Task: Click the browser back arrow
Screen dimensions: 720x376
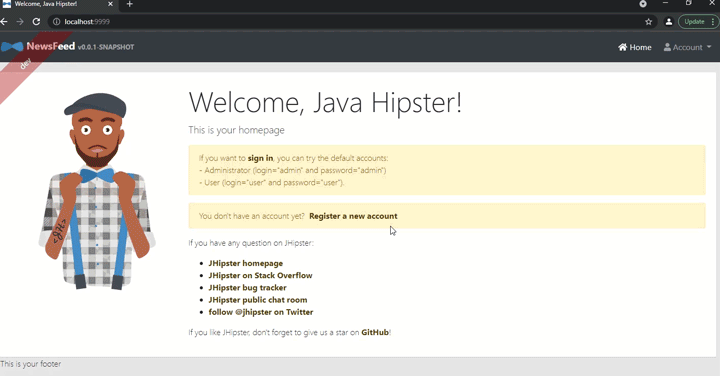Action: (4, 22)
